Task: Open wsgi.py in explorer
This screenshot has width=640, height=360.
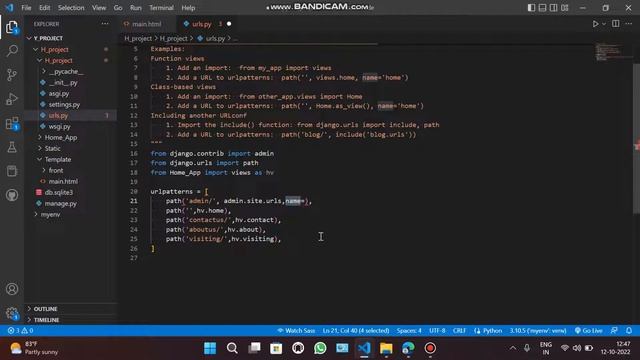Action: point(60,127)
